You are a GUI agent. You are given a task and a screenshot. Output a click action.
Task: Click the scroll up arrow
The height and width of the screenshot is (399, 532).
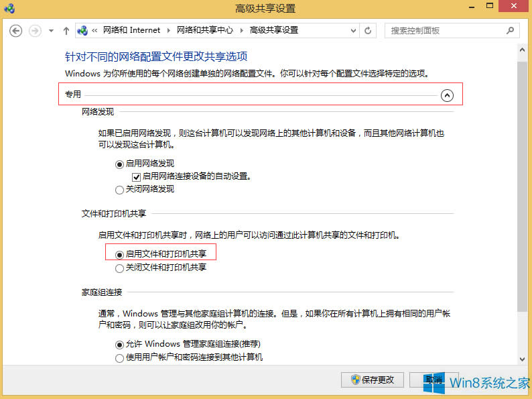click(x=522, y=50)
